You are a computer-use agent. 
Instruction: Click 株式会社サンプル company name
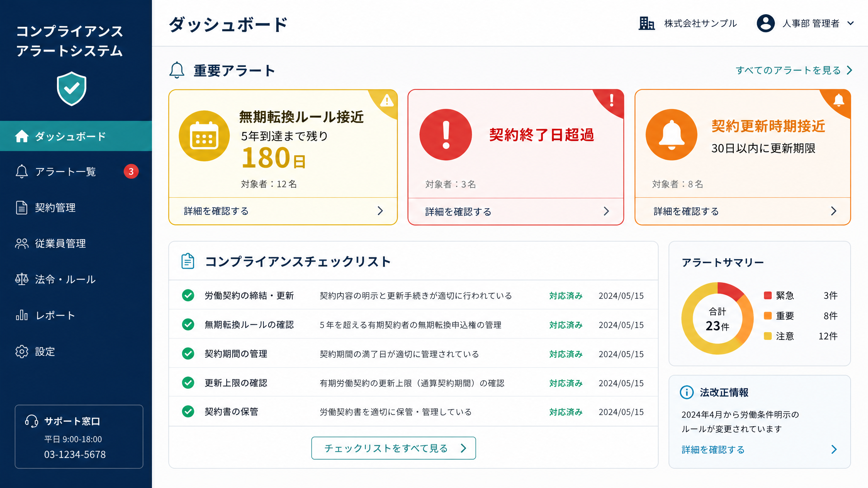(701, 23)
